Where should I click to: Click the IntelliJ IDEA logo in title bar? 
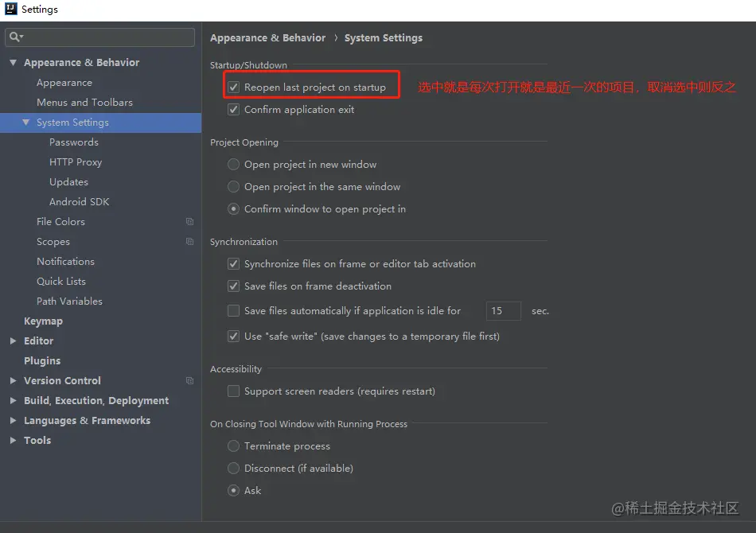pyautogui.click(x=10, y=9)
